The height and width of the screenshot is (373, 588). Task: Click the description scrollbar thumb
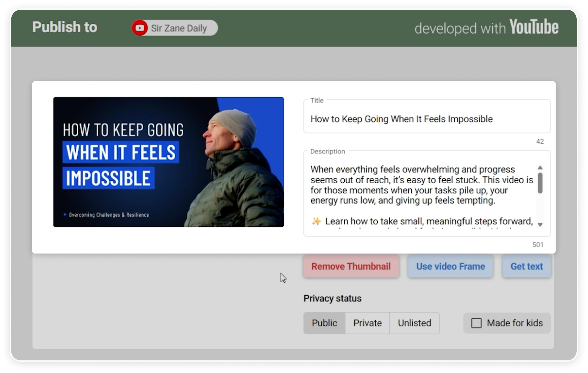[x=540, y=183]
